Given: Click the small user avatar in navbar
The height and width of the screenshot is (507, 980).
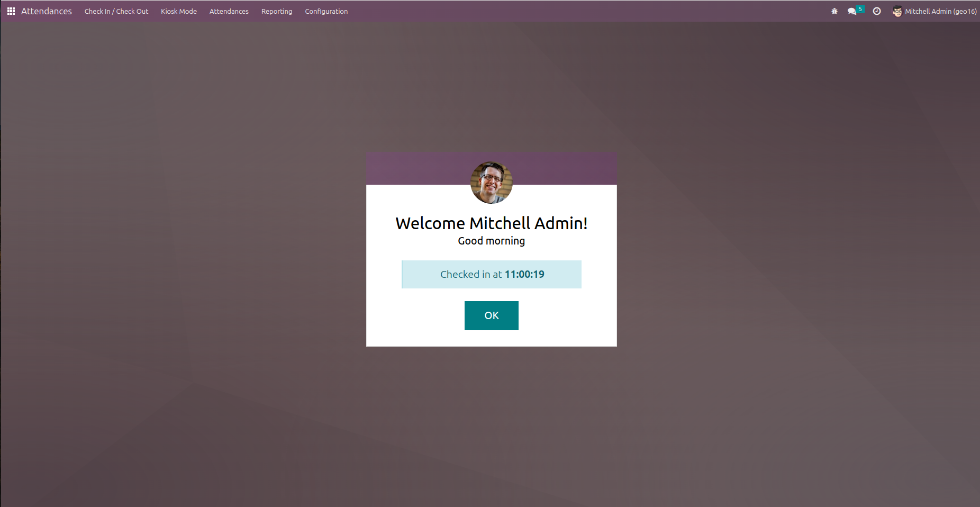Looking at the screenshot, I should (897, 11).
